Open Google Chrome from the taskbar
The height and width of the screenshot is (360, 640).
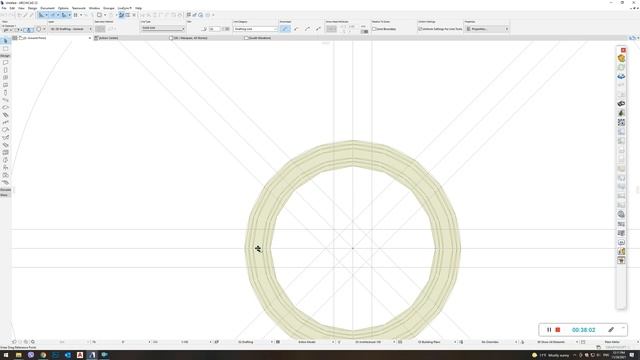click(43, 356)
